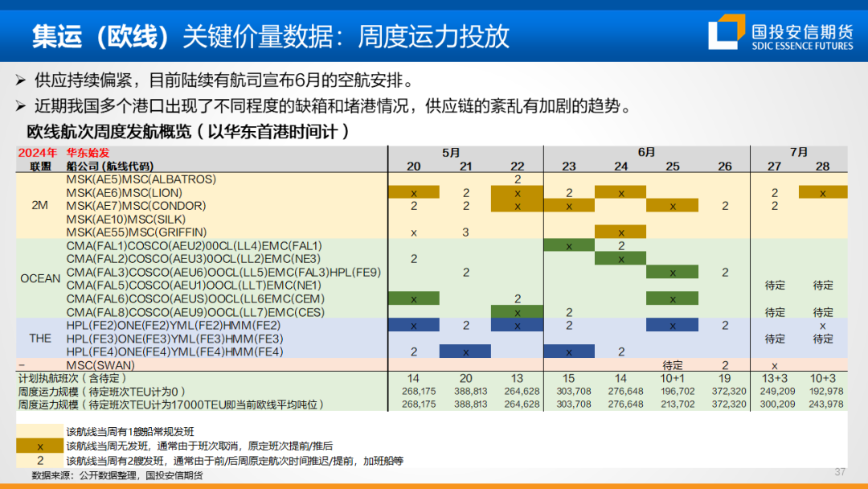The height and width of the screenshot is (489, 868).
Task: Click the page number 37
Action: [840, 472]
